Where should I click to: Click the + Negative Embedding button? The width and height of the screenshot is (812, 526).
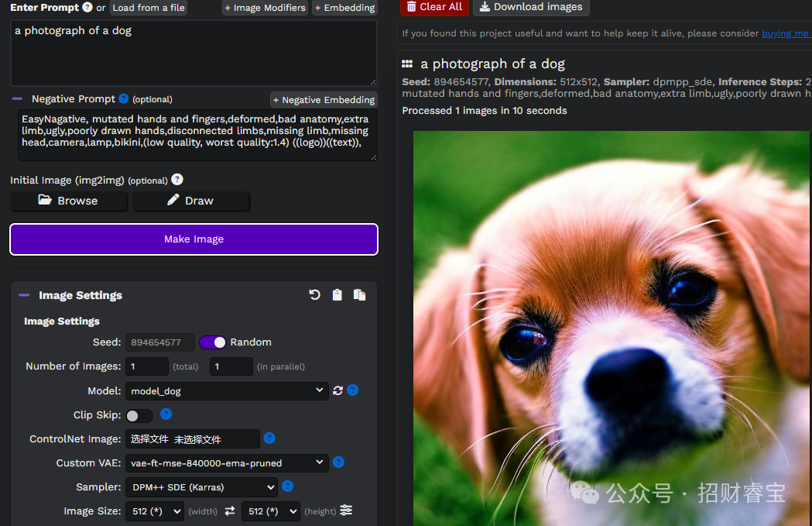point(324,99)
